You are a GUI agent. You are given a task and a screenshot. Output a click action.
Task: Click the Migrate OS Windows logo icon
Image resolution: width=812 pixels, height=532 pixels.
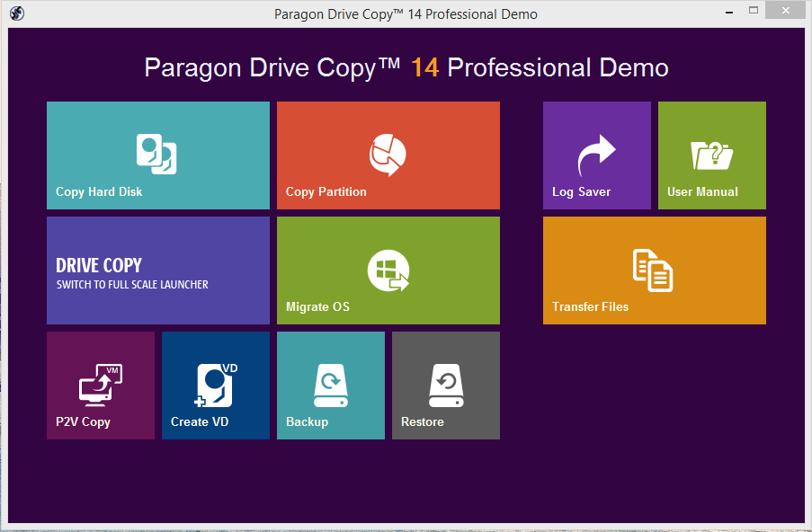tap(388, 270)
